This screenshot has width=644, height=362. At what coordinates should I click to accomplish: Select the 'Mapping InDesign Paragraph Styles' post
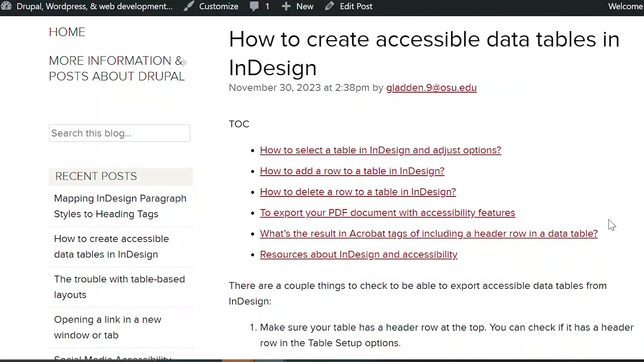tap(120, 206)
